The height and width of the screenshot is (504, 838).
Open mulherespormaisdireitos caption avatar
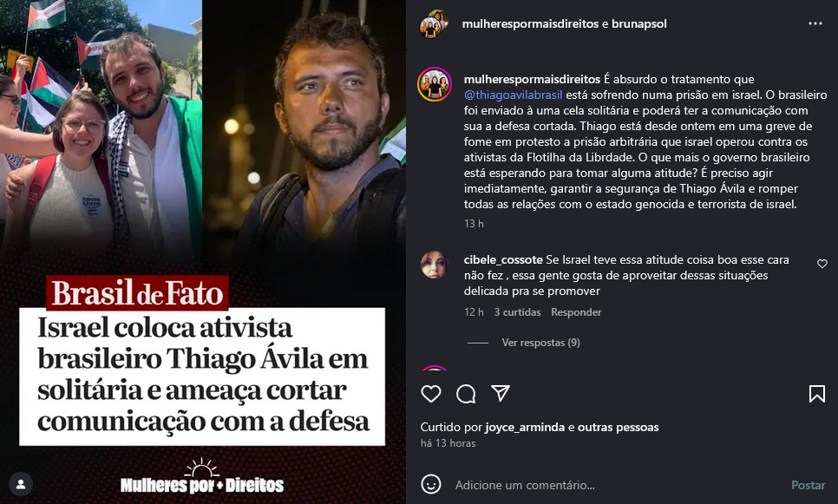click(x=435, y=84)
